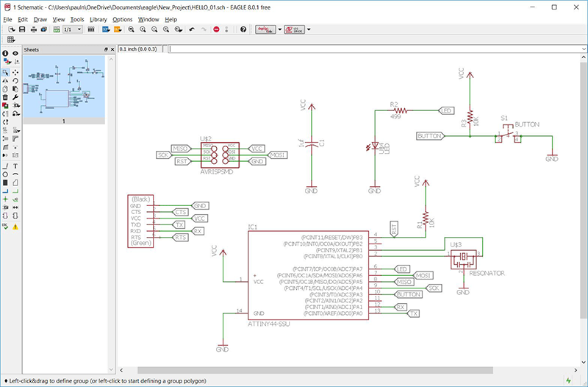This screenshot has width=588, height=387.
Task: Toggle the grid settings icon
Action: pos(10,39)
